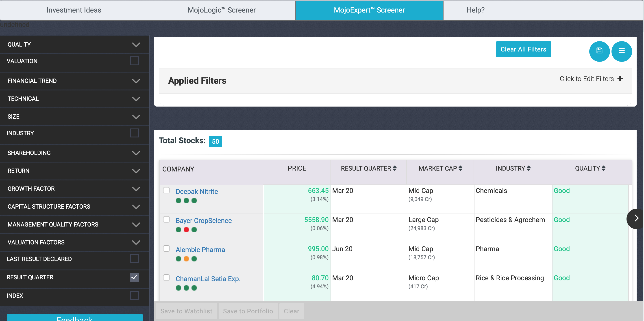Sort table by Market Cap arrows
644x321 pixels.
tap(461, 169)
